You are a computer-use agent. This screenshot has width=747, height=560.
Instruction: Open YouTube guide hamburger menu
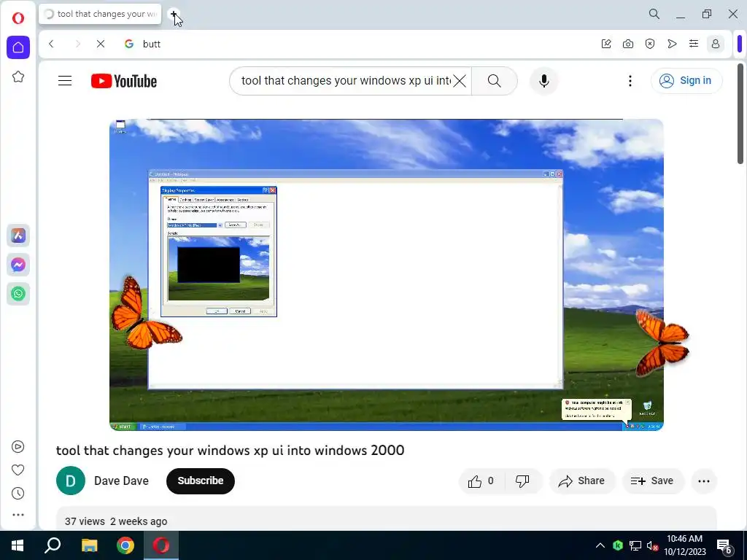[65, 81]
